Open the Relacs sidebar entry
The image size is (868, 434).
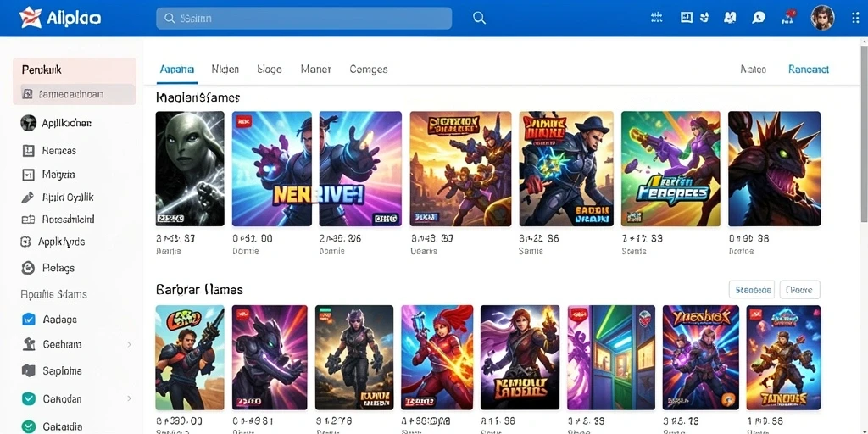pyautogui.click(x=47, y=268)
